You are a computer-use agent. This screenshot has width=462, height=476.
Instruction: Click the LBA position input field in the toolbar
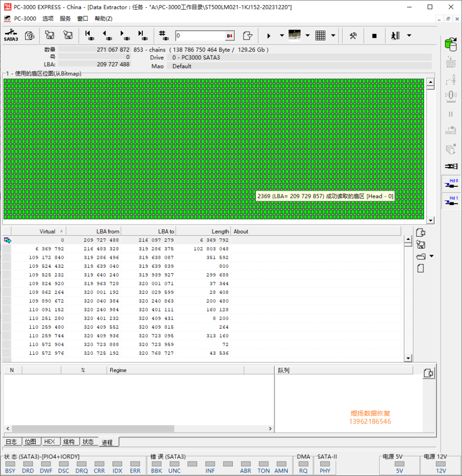coord(200,36)
